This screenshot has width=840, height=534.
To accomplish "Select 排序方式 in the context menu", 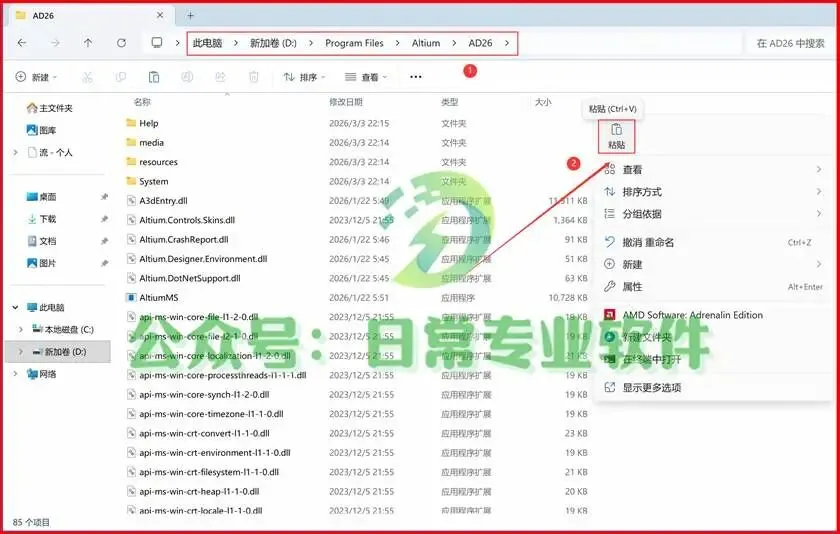I will [712, 192].
